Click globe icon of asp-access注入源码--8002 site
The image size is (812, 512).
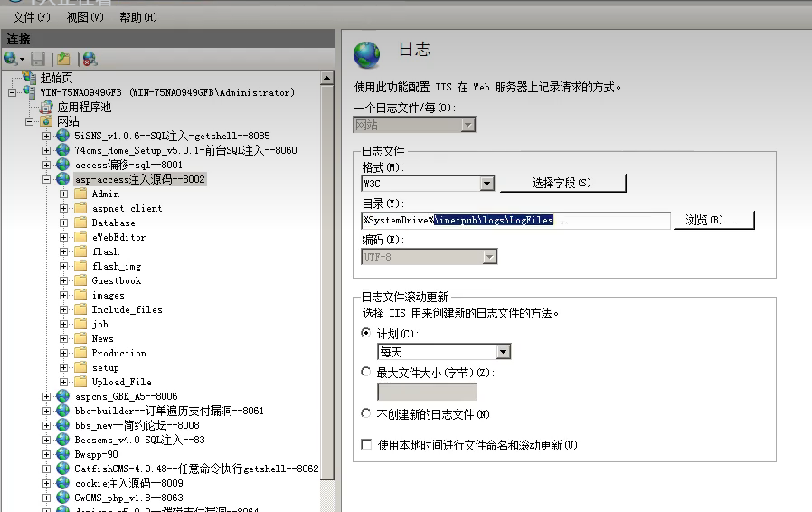coord(62,179)
